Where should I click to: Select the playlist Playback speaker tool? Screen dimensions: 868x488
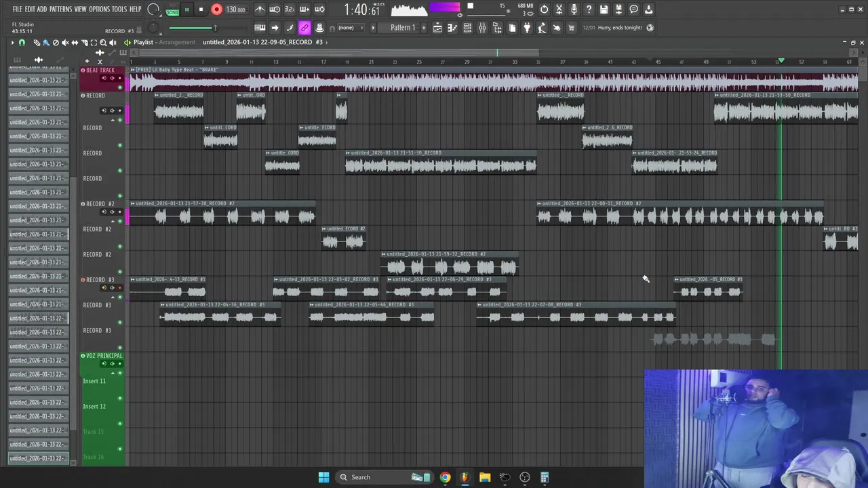point(113,43)
